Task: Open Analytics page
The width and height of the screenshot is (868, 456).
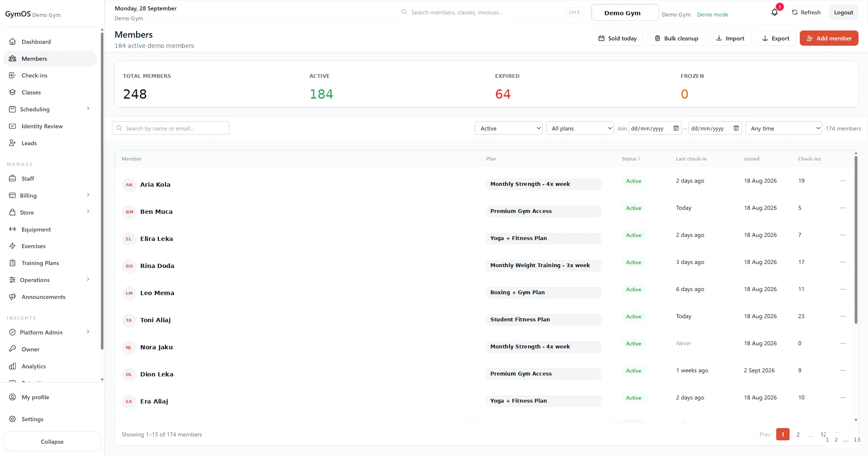Action: (x=50, y=366)
